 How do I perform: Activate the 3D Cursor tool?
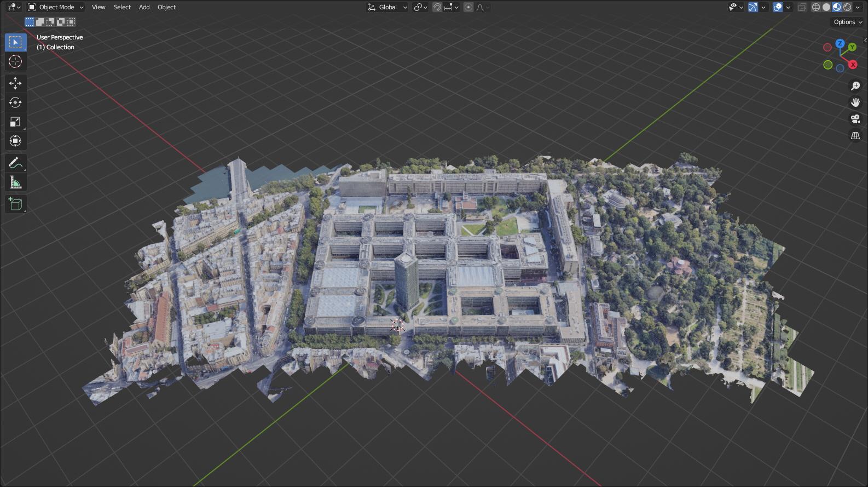point(15,61)
